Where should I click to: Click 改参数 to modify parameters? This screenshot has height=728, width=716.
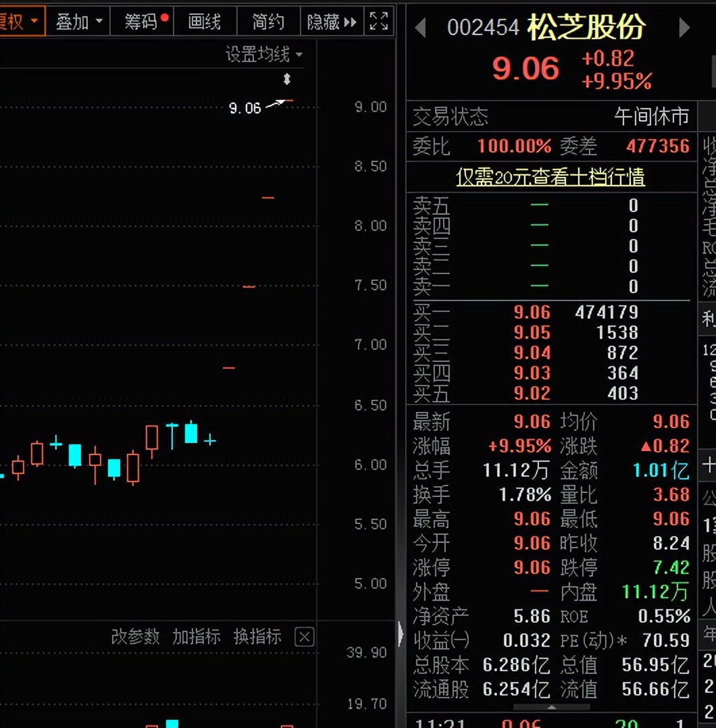coord(135,637)
